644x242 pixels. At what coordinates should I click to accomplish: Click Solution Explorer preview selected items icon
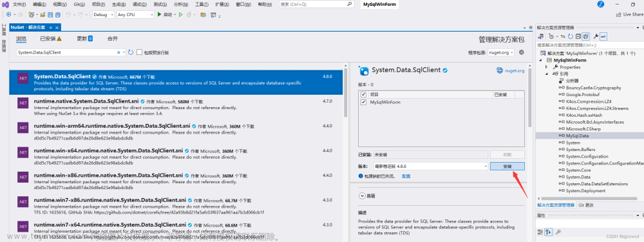(604, 36)
